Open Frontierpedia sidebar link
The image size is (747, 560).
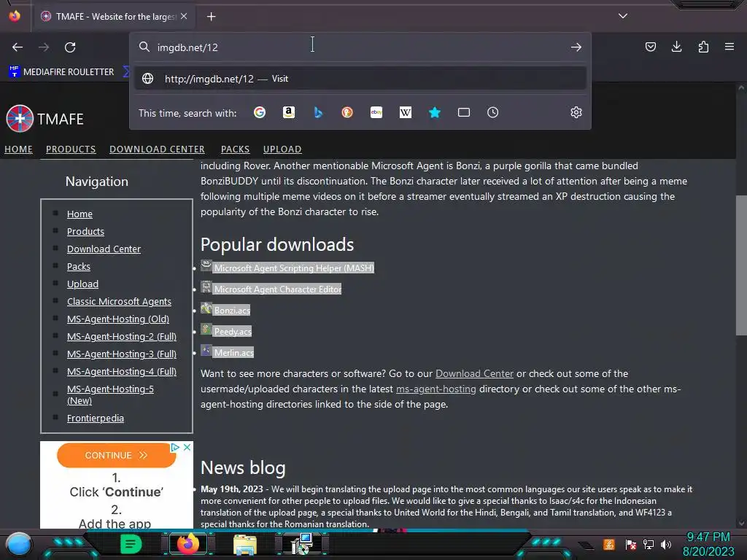96,418
